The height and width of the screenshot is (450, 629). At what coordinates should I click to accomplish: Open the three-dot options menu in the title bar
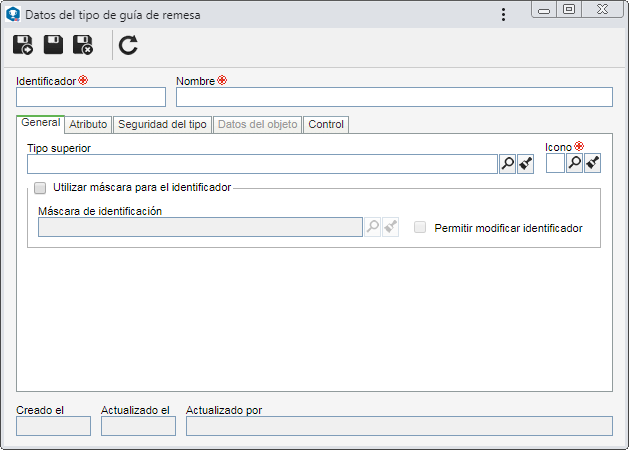tap(503, 15)
